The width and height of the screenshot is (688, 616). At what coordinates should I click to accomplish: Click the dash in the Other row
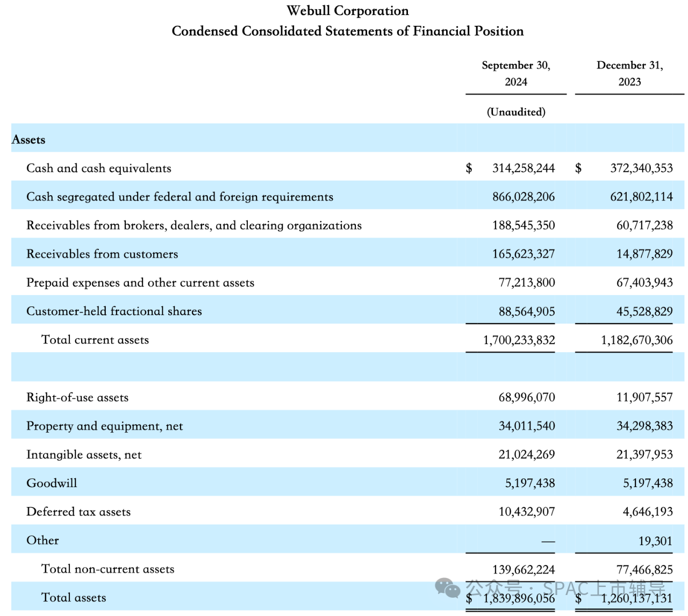click(548, 541)
